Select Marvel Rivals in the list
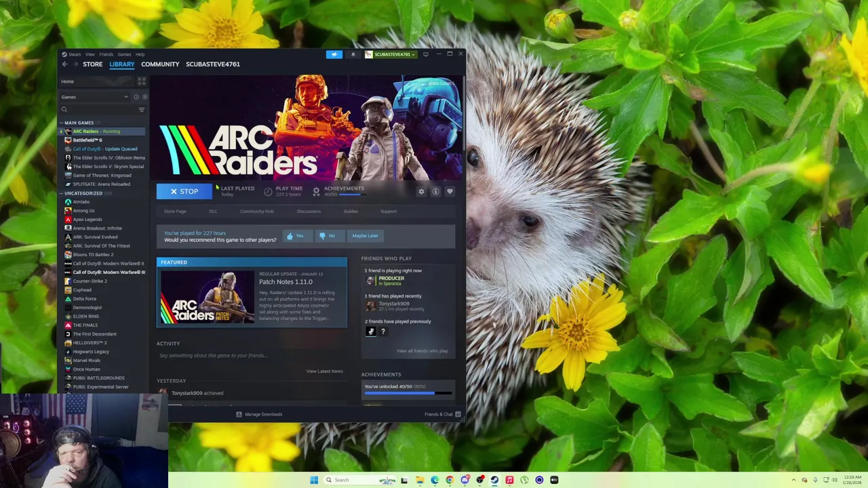This screenshot has width=868, height=488. (x=102, y=361)
